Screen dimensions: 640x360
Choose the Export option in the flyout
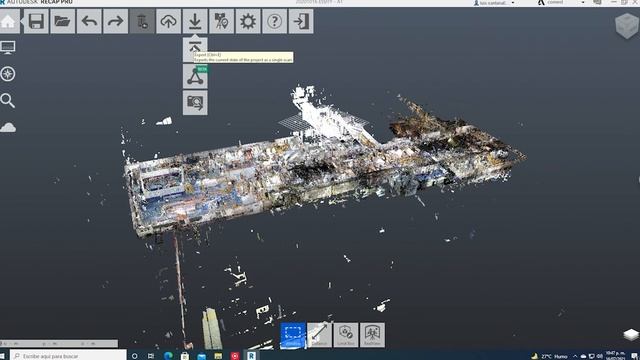pos(195,49)
